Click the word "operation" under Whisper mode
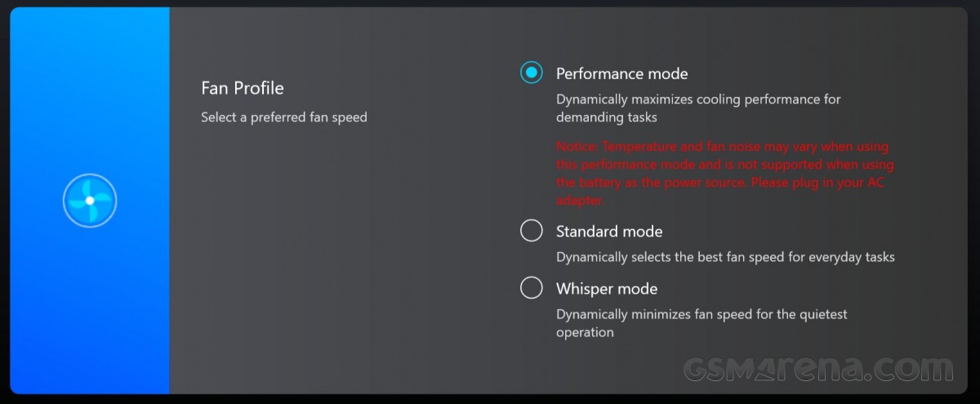This screenshot has width=980, height=404. tap(585, 333)
